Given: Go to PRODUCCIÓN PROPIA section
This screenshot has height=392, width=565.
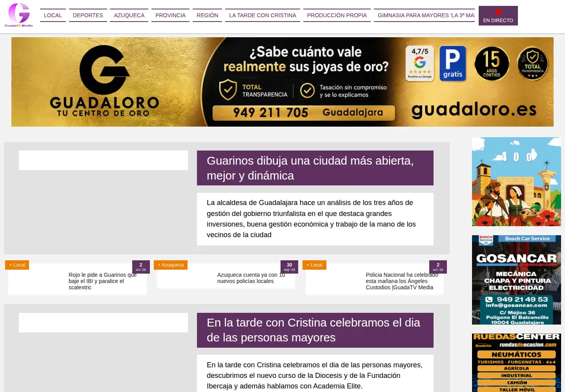Looking at the screenshot, I should click(x=337, y=15).
